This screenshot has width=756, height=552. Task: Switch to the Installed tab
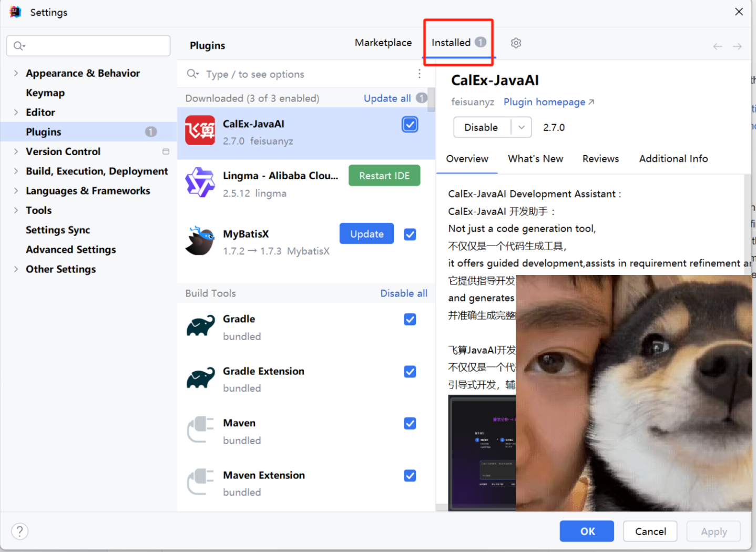(458, 43)
